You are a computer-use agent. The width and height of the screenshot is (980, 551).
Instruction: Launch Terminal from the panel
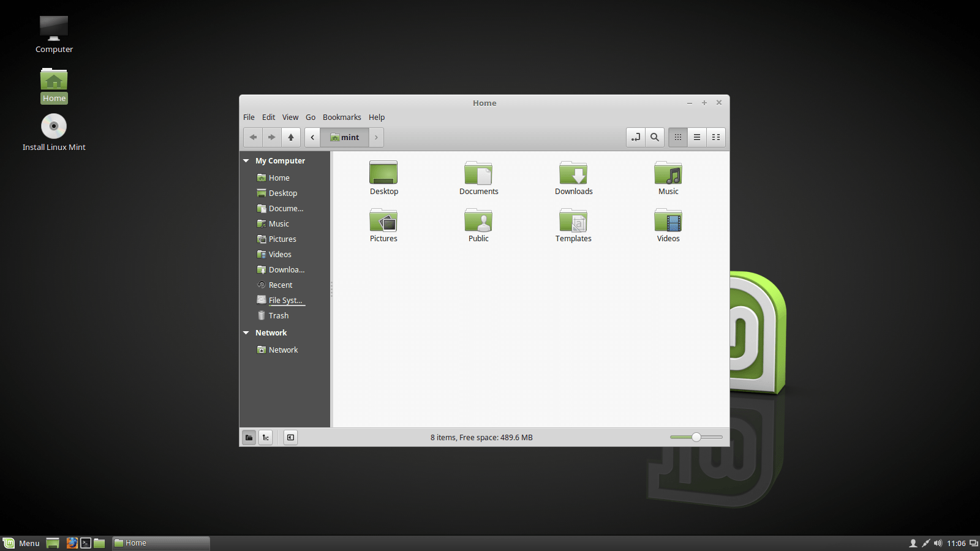tap(86, 543)
